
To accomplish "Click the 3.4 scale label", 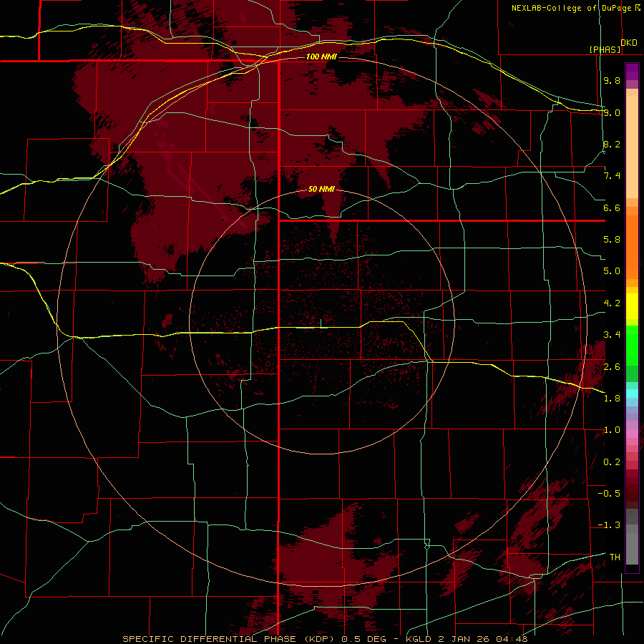I will pyautogui.click(x=612, y=335).
